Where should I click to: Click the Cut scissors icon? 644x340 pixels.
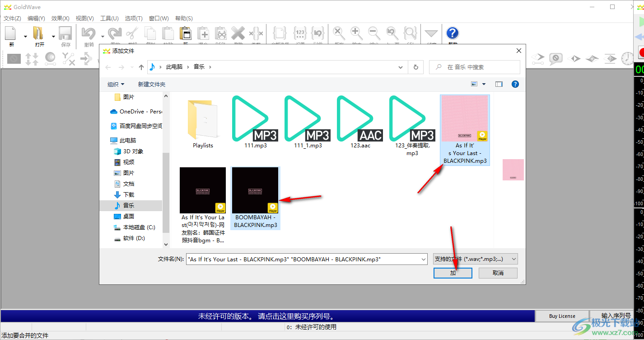coord(132,33)
